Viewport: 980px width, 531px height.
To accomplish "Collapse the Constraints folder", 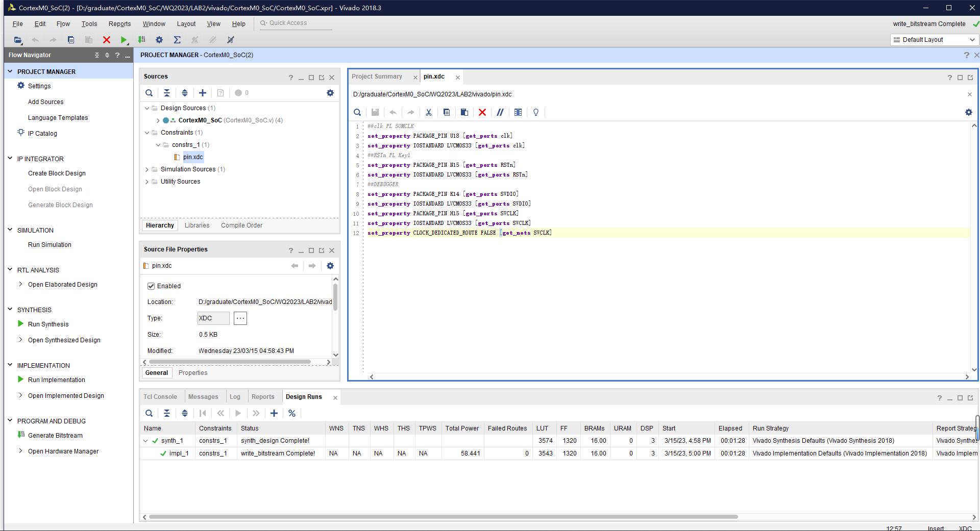I will coord(147,133).
